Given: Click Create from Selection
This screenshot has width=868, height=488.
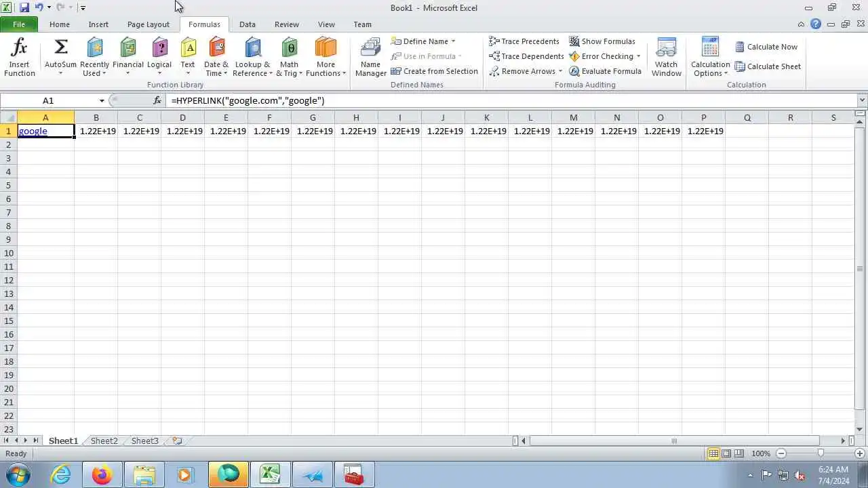Looking at the screenshot, I should point(434,71).
